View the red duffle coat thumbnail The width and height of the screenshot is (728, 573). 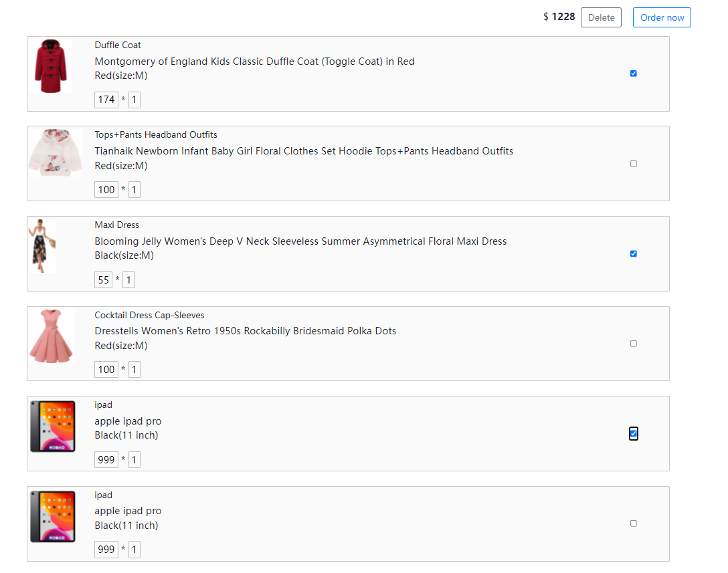coord(54,67)
